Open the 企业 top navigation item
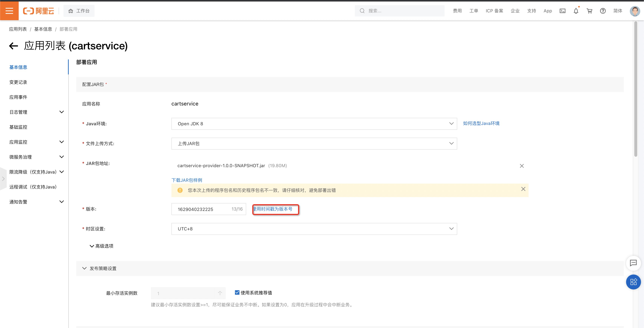Viewport: 644px width, 328px height. tap(515, 11)
